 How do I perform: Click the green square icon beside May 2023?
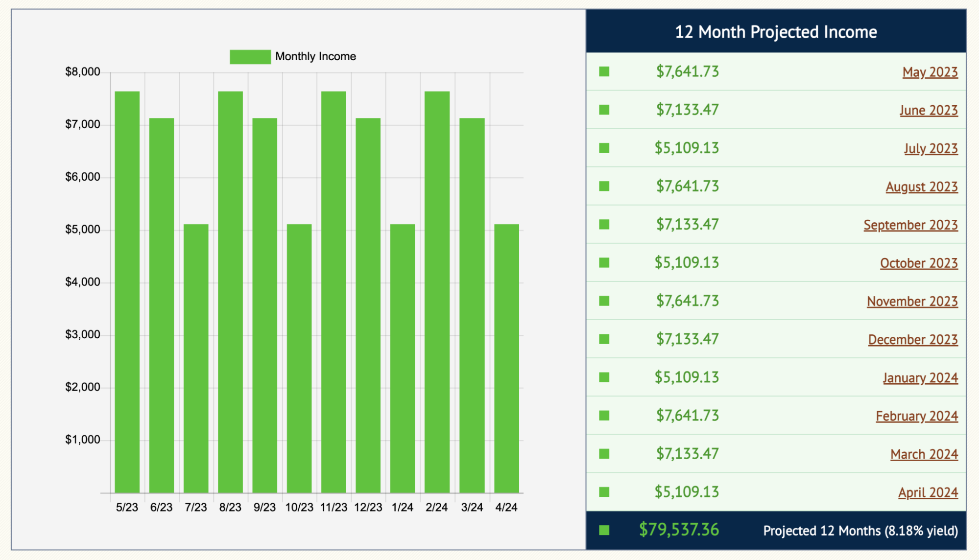pos(604,71)
